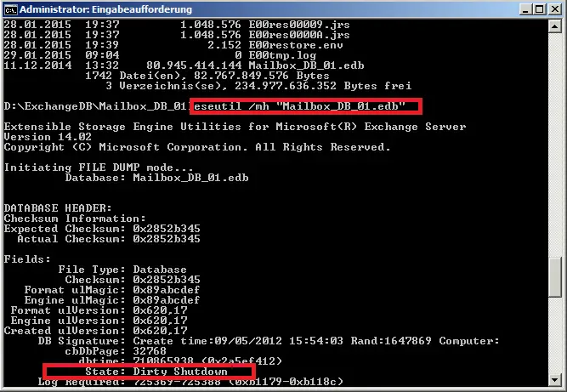
Task: Click the file name E00tmp.log
Action: click(x=282, y=55)
